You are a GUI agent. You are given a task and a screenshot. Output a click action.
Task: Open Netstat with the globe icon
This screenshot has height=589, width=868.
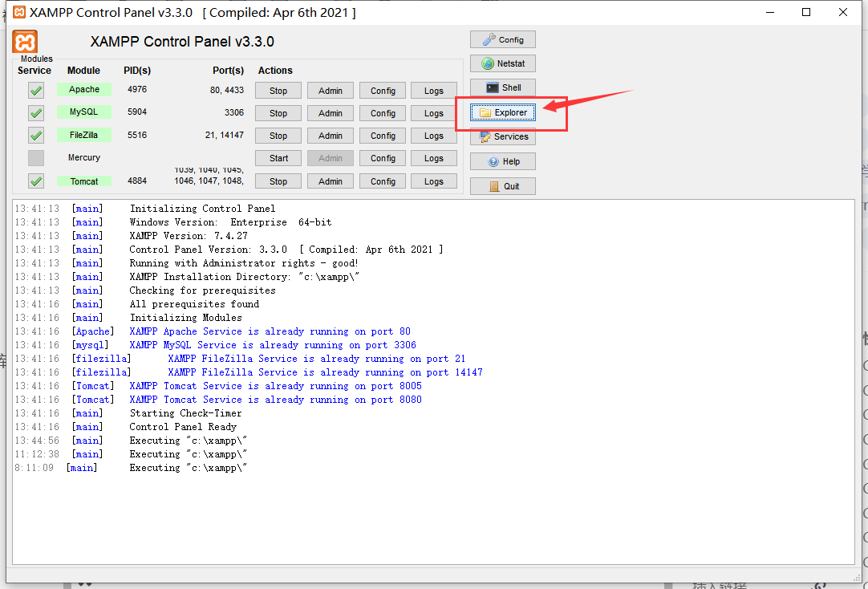[503, 63]
